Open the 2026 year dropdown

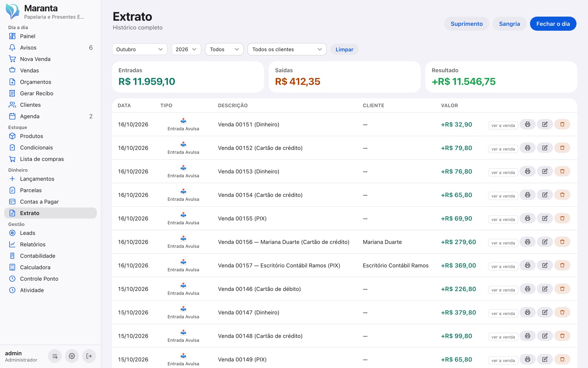186,49
